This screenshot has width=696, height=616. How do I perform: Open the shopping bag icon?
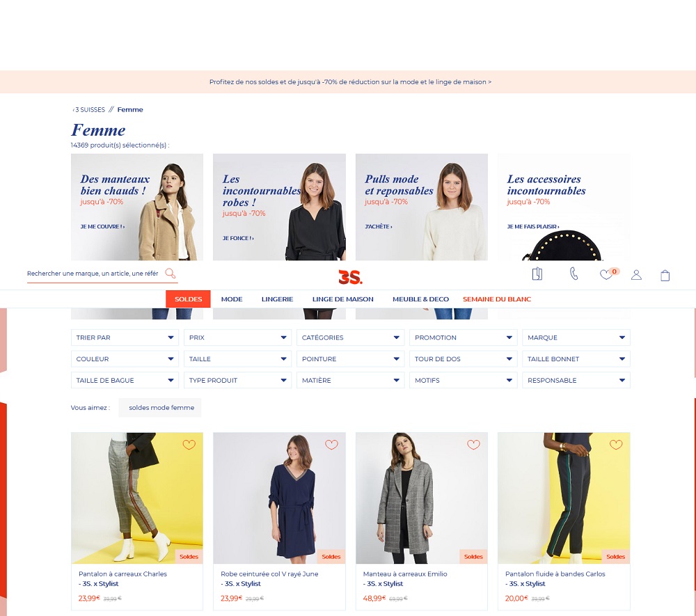(665, 275)
